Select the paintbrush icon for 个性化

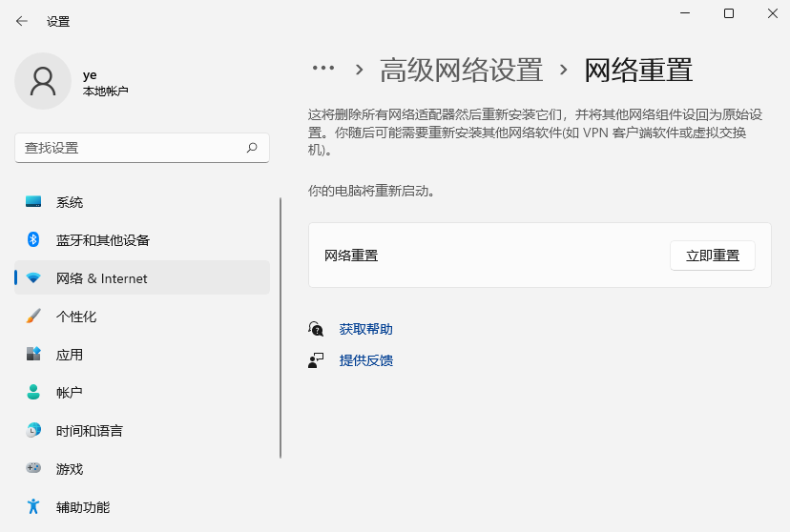coord(33,317)
